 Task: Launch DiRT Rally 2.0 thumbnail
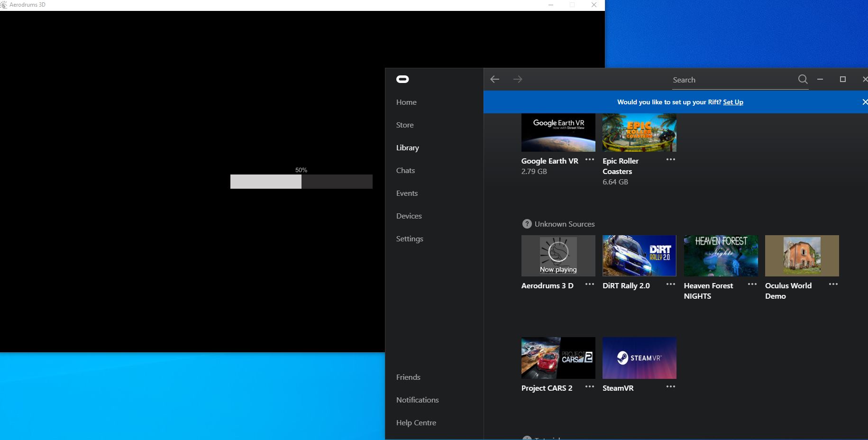(640, 256)
